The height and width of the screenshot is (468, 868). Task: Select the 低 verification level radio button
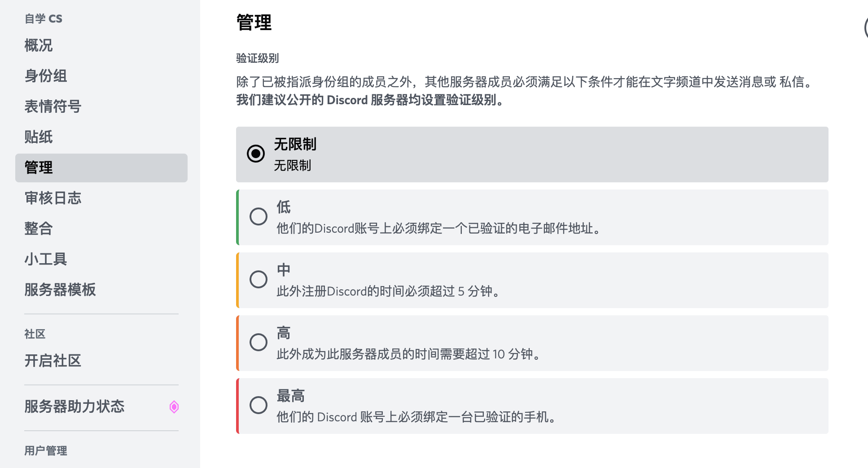pyautogui.click(x=259, y=216)
